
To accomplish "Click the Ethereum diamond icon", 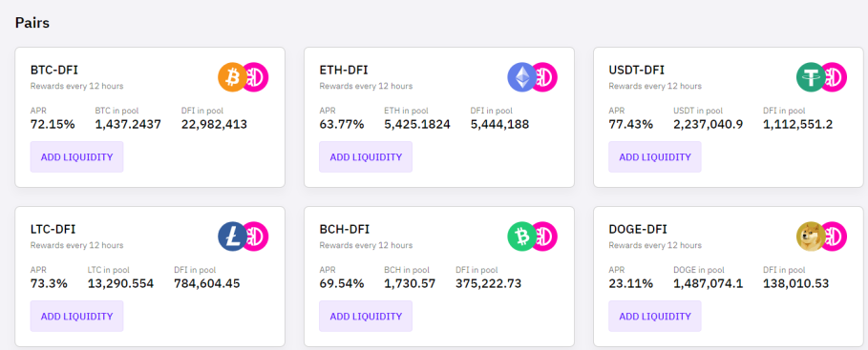I will [521, 77].
